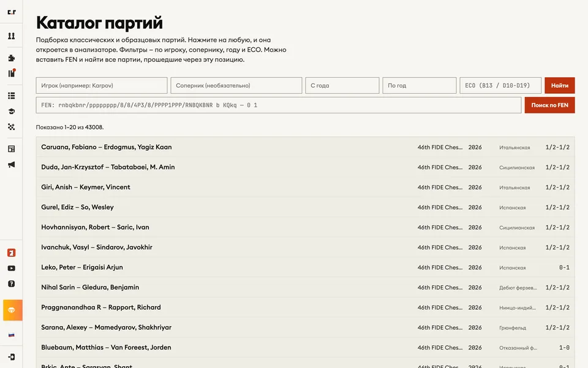Open the Caruana, Fabiano – Erdogmus game

[305, 147]
